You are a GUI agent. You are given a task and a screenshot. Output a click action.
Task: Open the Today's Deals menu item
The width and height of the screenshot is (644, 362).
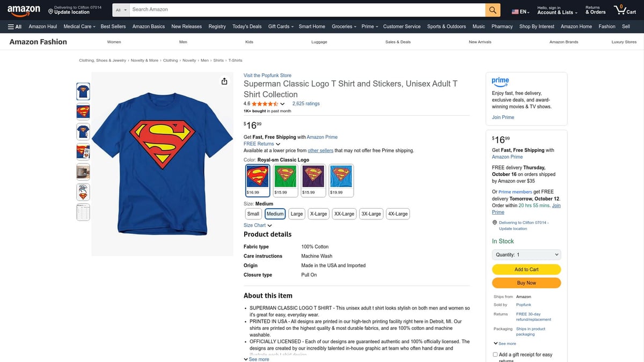pyautogui.click(x=246, y=26)
